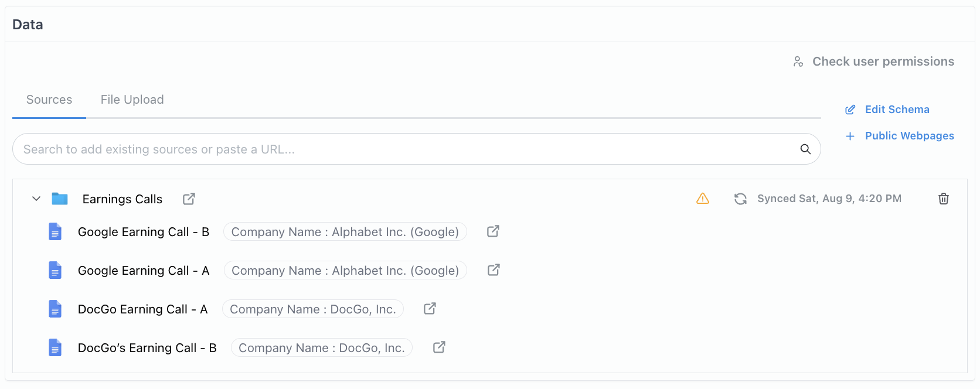The image size is (980, 389).
Task: Click the warning triangle on Earnings Calls
Action: [x=703, y=199]
